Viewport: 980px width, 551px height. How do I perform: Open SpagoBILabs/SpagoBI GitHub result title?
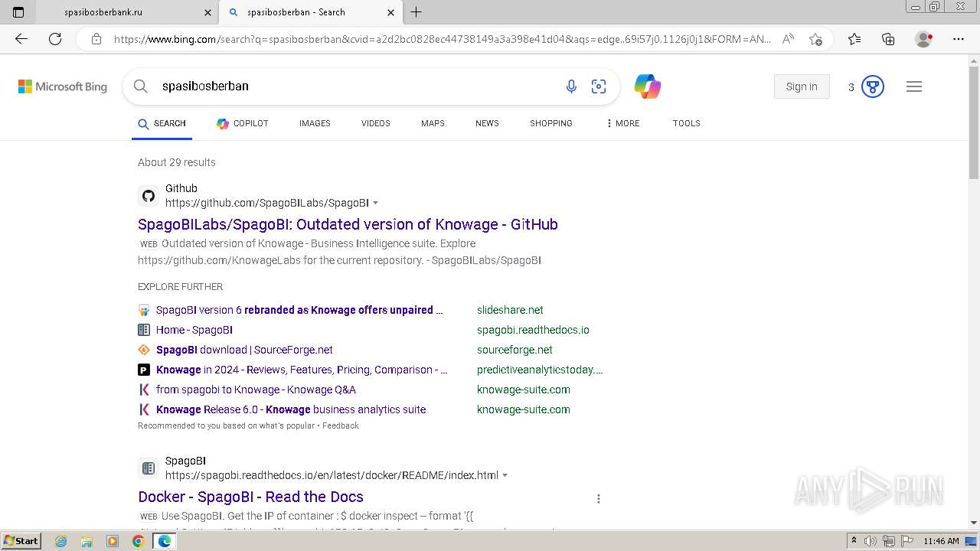click(348, 224)
